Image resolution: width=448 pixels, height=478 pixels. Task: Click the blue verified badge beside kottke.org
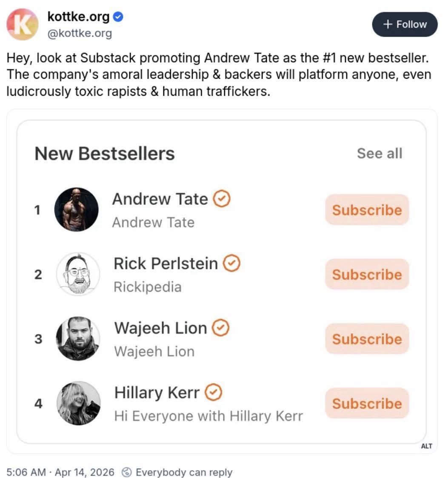[118, 17]
